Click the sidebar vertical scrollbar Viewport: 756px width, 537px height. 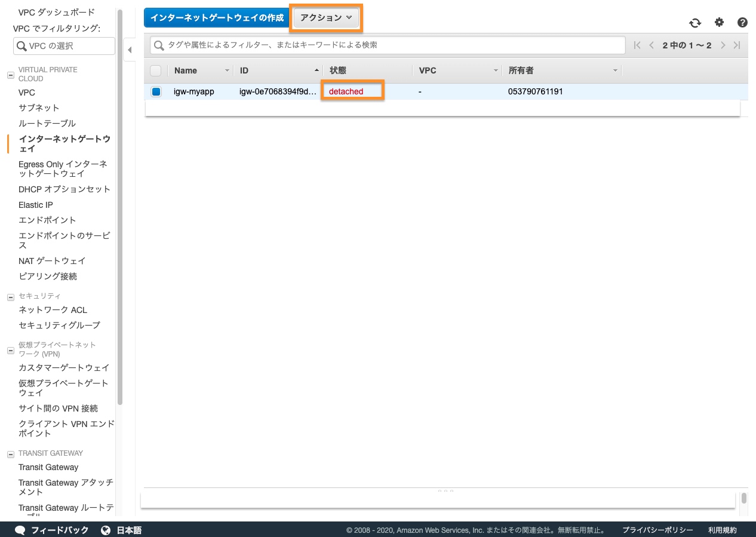point(120,209)
